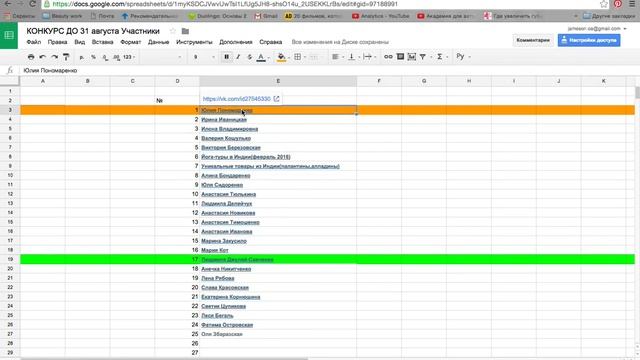This screenshot has width=640, height=360.
Task: Click the Мария Кот link
Action: click(215, 250)
